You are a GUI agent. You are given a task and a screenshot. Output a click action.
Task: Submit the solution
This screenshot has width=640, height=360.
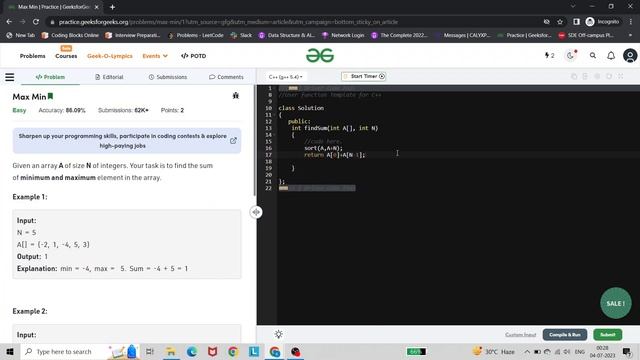[x=608, y=335]
